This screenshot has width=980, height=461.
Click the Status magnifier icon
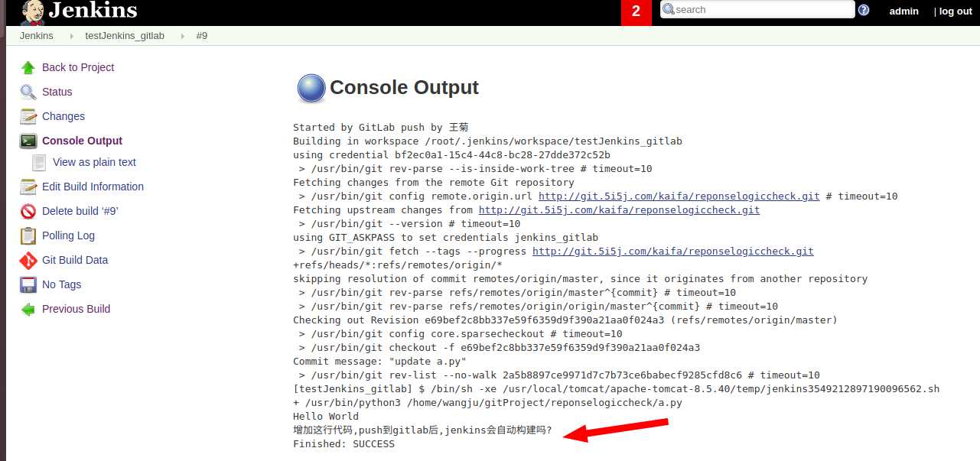(28, 92)
